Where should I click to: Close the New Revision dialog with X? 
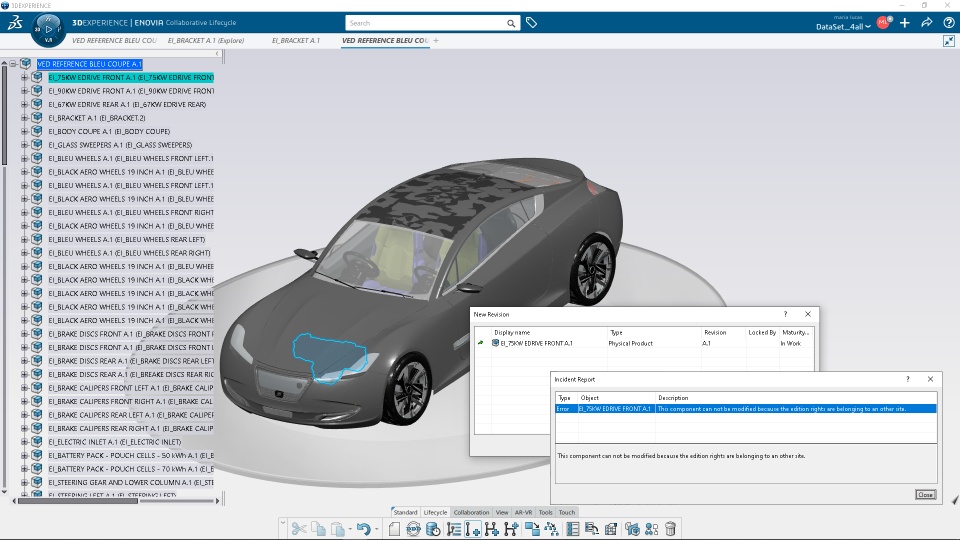(x=808, y=314)
